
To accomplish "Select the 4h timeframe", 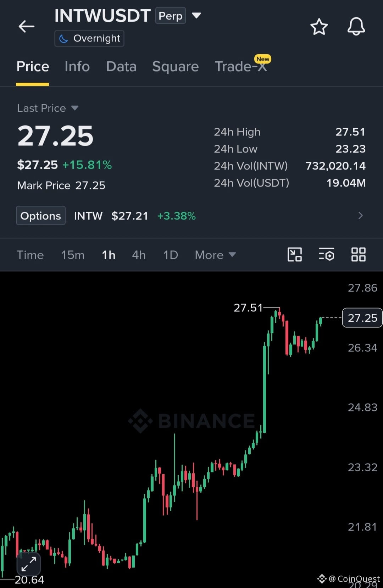I will [x=139, y=255].
